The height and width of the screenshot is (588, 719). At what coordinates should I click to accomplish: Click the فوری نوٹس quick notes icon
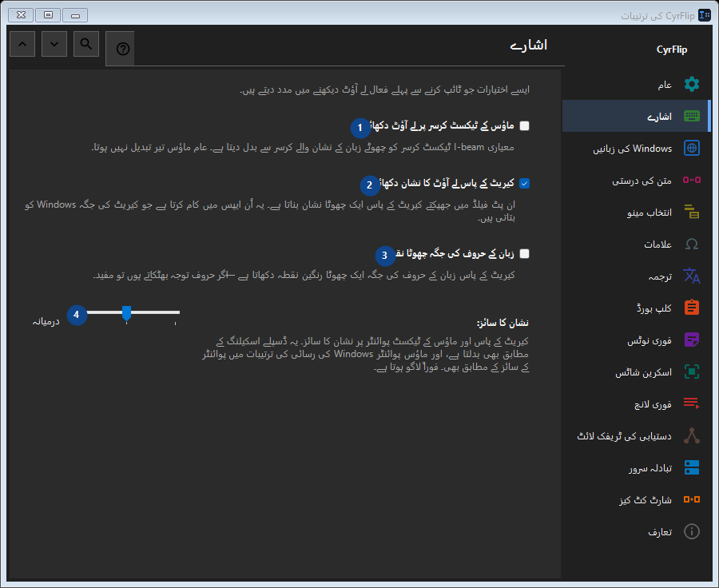(692, 340)
